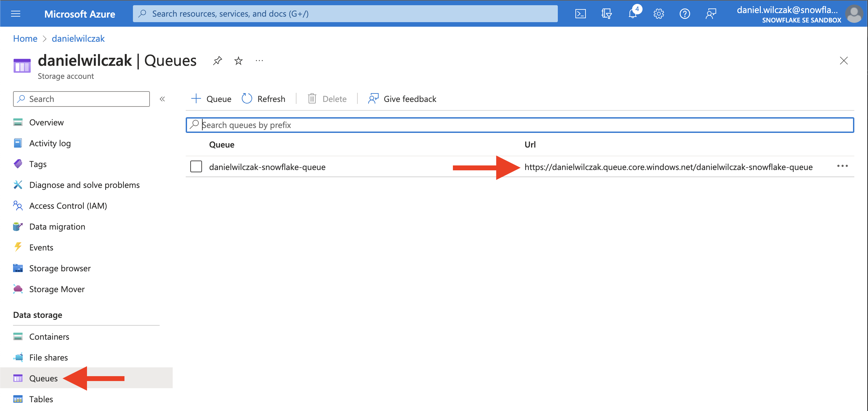This screenshot has height=411, width=868.
Task: Open more options ellipsis beside title
Action: click(x=259, y=61)
